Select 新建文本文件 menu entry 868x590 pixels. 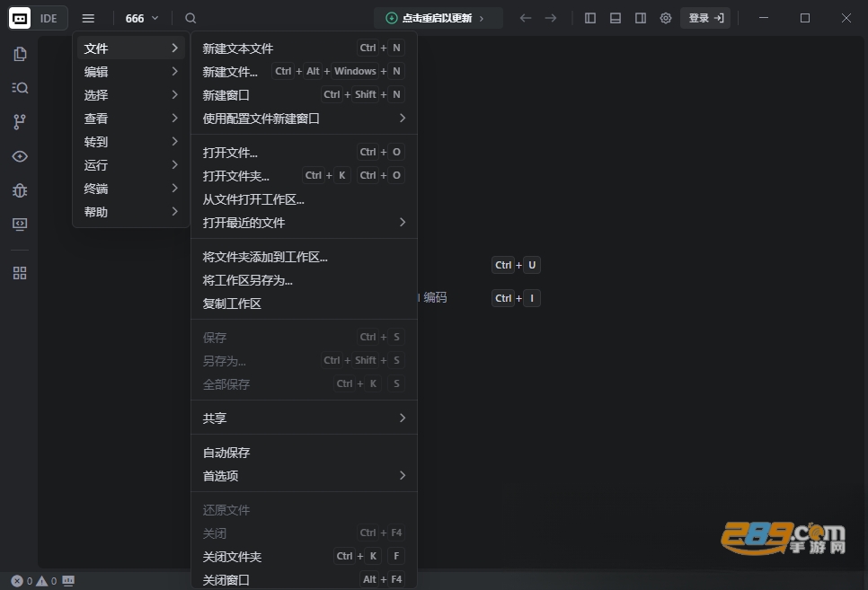[304, 48]
